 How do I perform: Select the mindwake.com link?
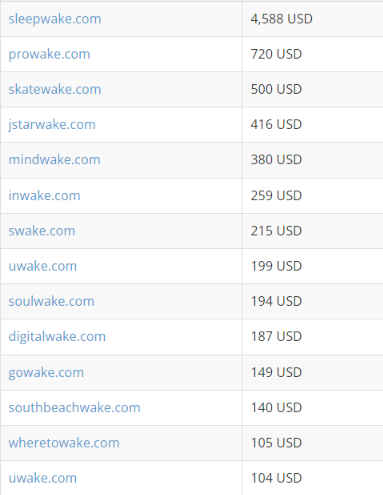click(x=54, y=160)
